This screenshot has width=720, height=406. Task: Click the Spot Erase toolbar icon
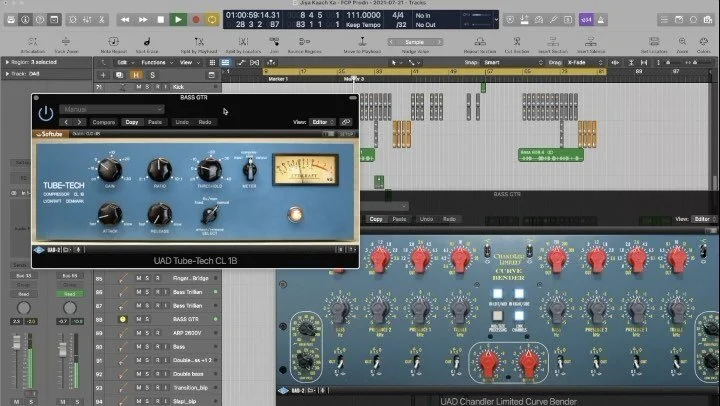coord(147,42)
